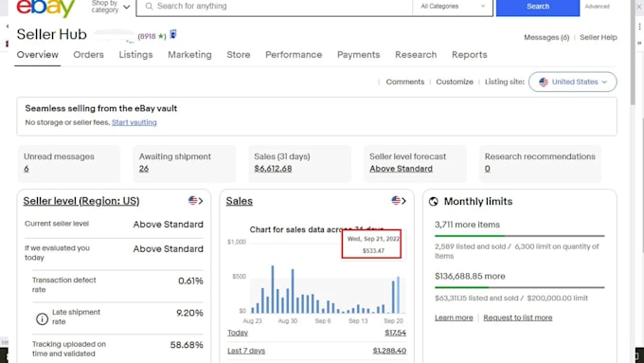Click the US flag in listing site selector
Image resolution: width=644 pixels, height=363 pixels.
[x=544, y=82]
